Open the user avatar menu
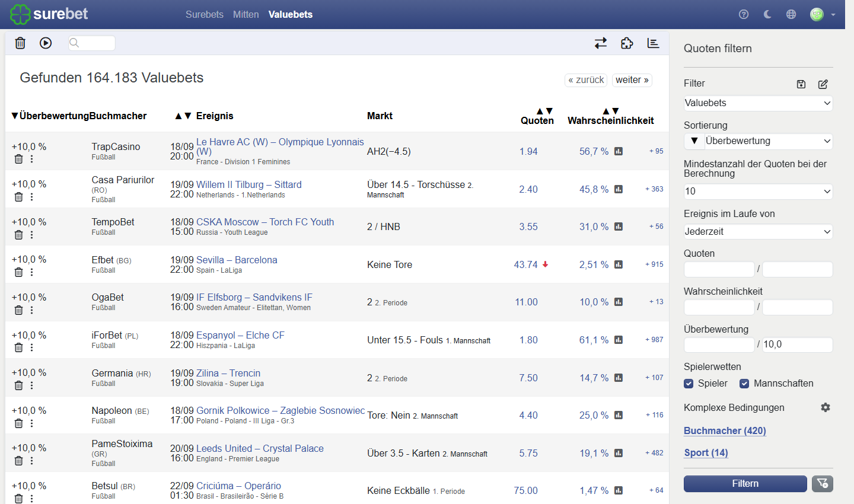Image resolution: width=854 pixels, height=504 pixels. point(817,14)
